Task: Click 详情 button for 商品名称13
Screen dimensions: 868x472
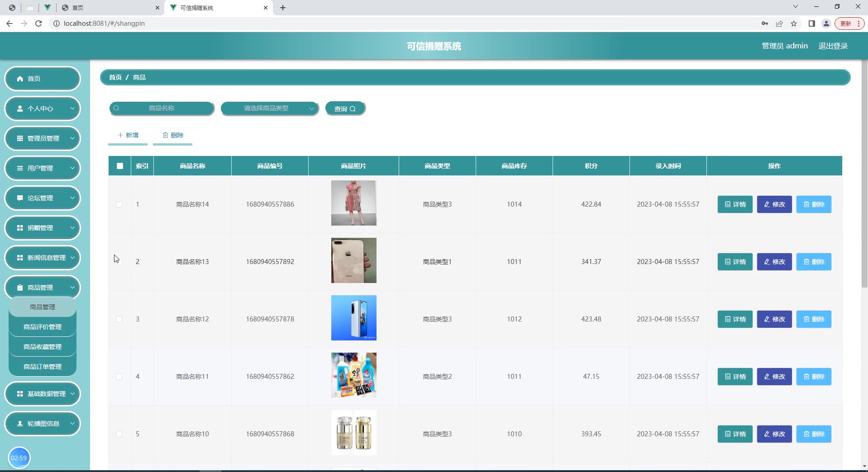Action: coord(734,262)
